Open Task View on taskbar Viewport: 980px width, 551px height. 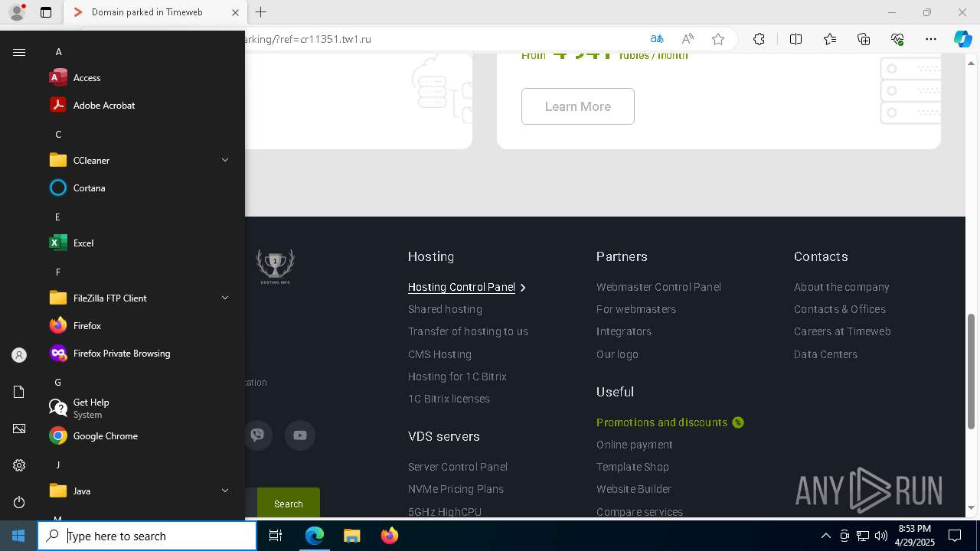(x=276, y=536)
